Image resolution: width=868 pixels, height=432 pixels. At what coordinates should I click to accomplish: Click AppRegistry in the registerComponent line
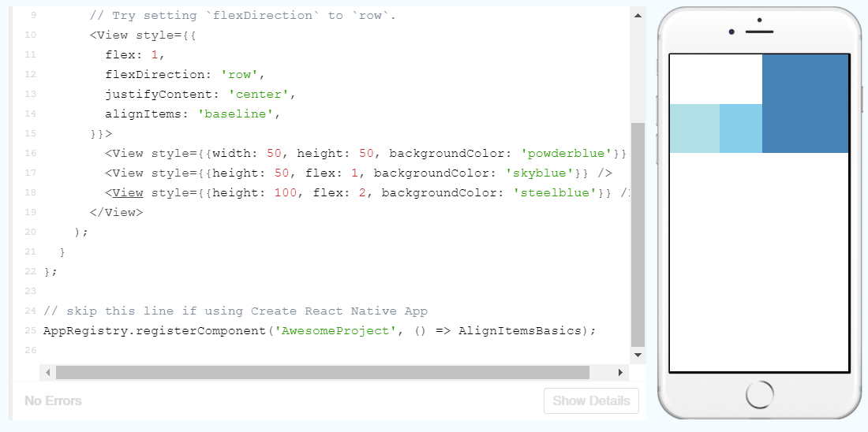pyautogui.click(x=85, y=330)
